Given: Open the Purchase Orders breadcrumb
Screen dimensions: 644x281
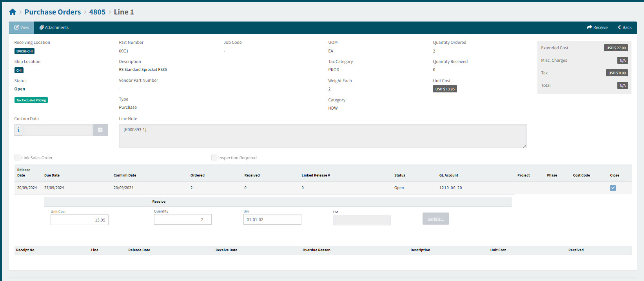Looking at the screenshot, I should click(x=53, y=12).
